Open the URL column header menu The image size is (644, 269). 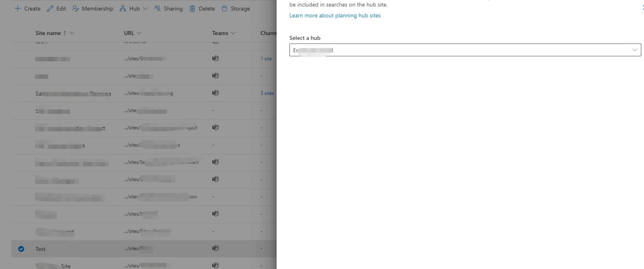click(x=133, y=33)
